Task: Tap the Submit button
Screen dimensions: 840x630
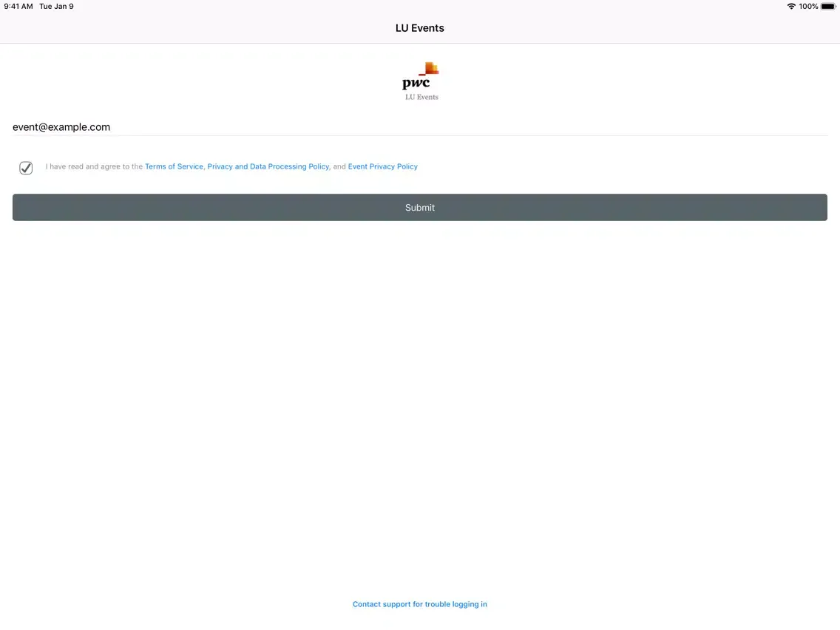Action: [x=420, y=207]
